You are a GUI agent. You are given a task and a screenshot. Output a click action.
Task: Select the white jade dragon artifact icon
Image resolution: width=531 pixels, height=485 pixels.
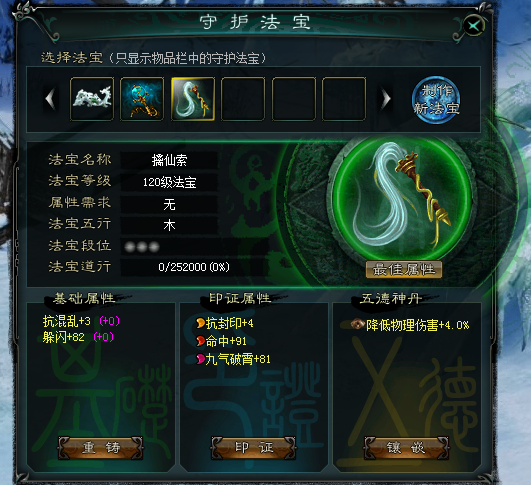(92, 99)
